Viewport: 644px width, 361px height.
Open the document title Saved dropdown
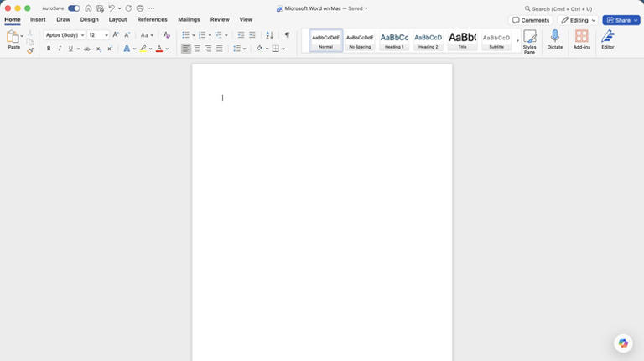(x=358, y=8)
